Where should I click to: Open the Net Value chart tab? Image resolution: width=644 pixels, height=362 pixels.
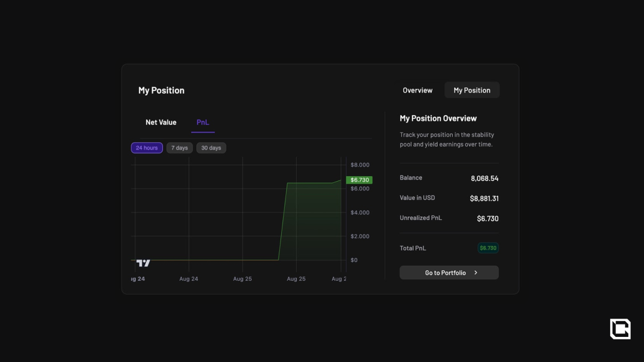pos(161,123)
